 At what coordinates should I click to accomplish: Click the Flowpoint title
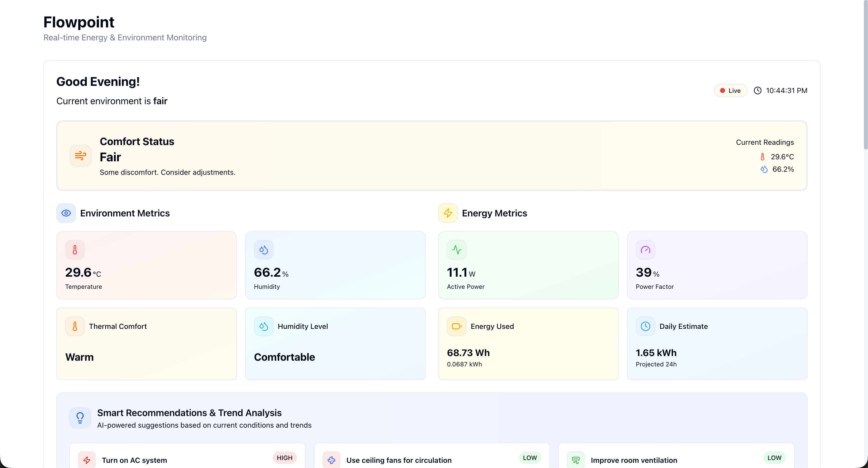[x=79, y=22]
